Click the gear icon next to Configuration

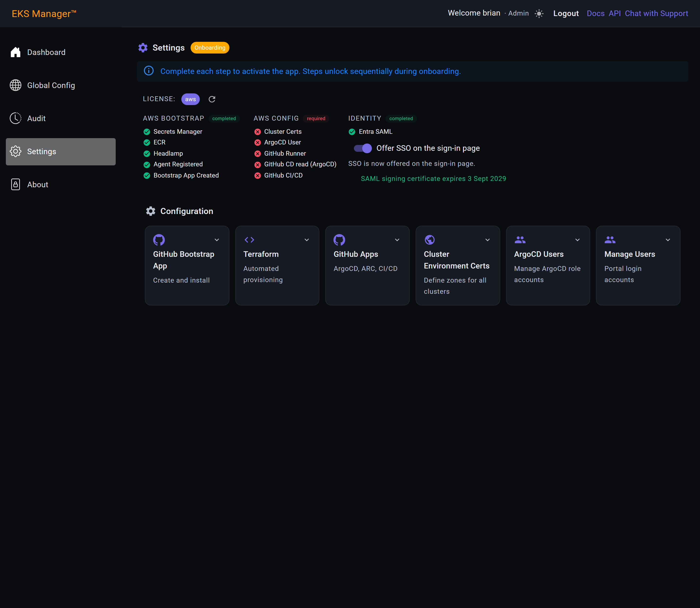[x=151, y=211]
